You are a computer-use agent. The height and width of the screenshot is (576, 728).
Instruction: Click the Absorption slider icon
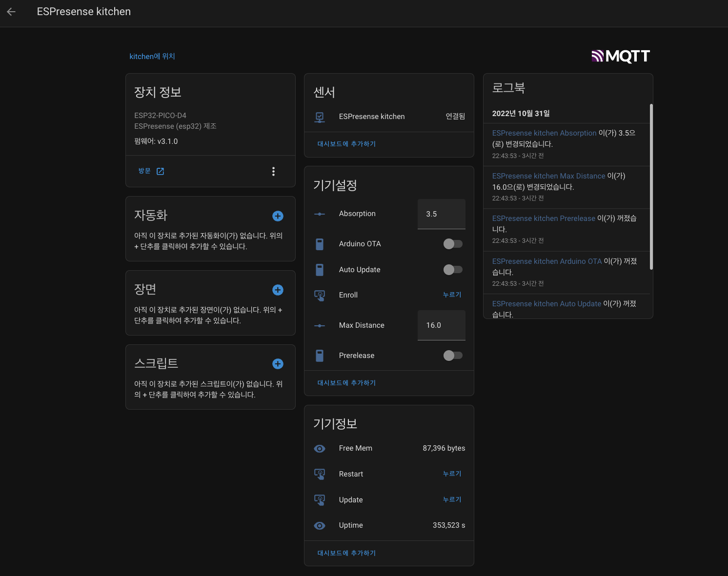point(320,214)
